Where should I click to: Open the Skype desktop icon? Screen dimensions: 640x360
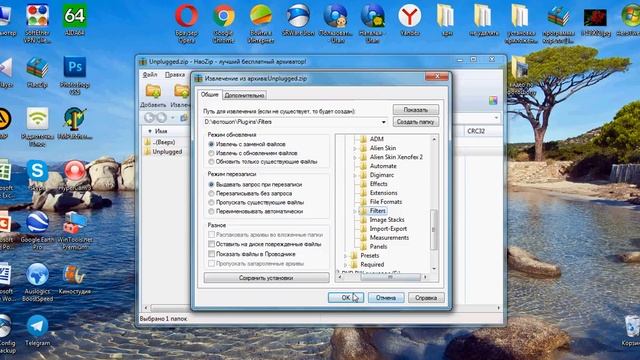(x=37, y=171)
